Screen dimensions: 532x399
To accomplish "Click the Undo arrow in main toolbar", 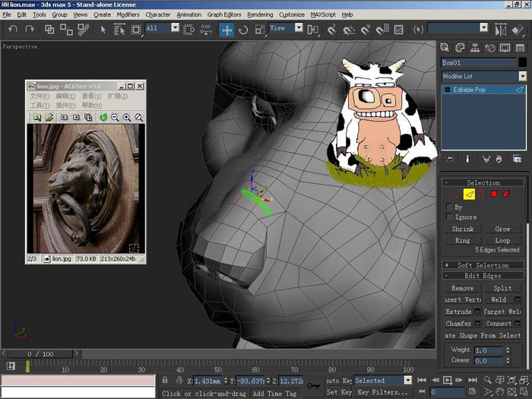I will pyautogui.click(x=13, y=30).
